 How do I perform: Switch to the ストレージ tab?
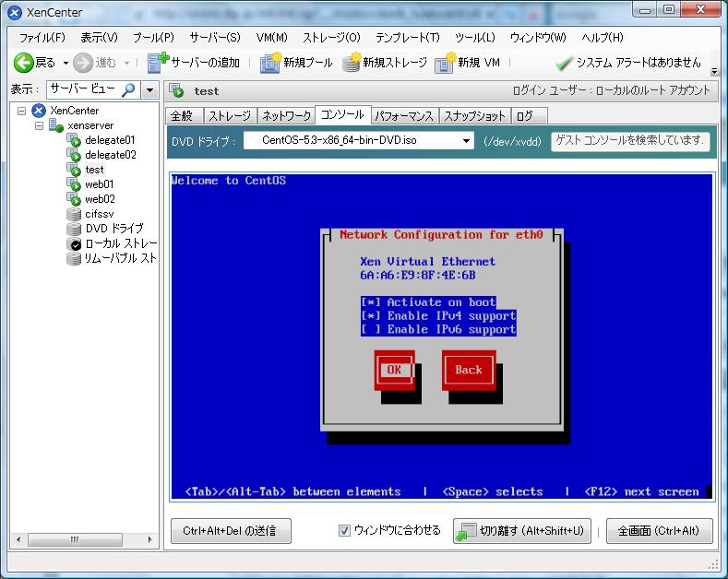[x=231, y=116]
